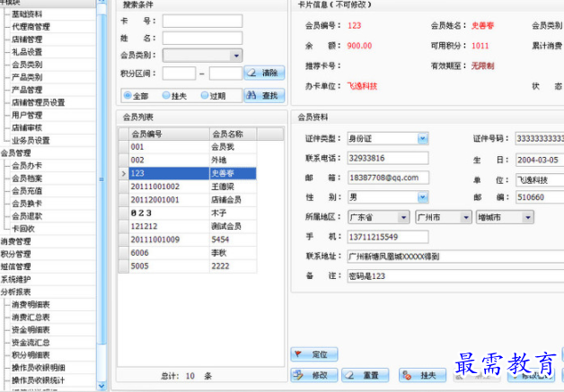Open 资金流汇总 report
564x392 pixels.
point(31,343)
